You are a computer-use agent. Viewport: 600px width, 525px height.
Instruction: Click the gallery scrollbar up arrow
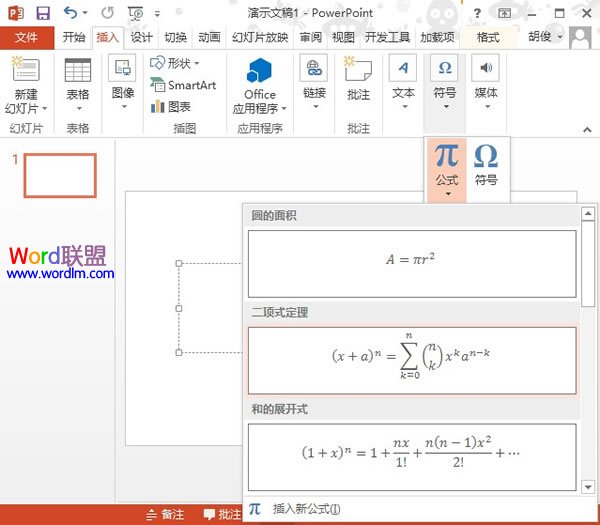tap(588, 214)
